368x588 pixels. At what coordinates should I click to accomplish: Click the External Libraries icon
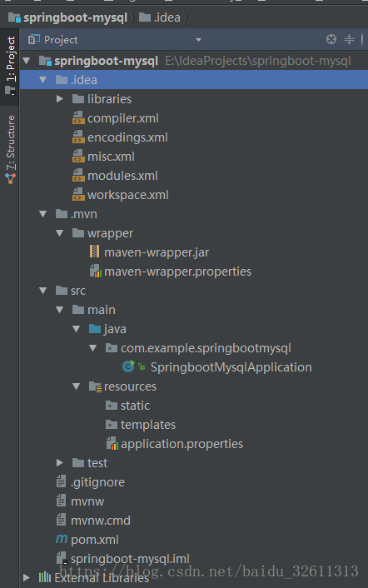pos(45,577)
